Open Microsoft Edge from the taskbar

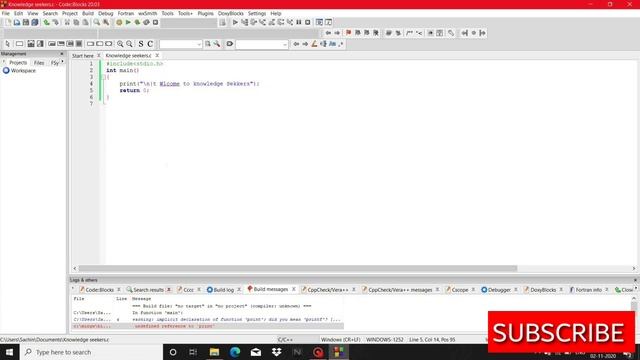(235, 352)
